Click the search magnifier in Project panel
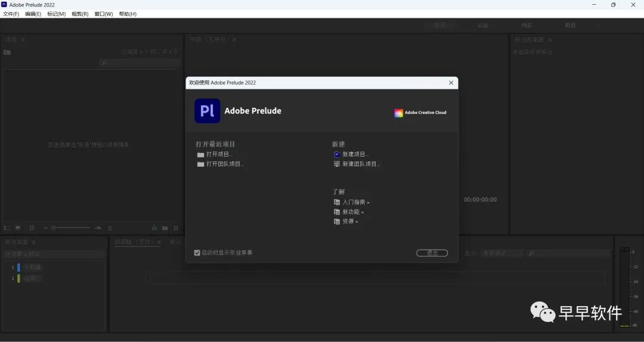Viewport: 644px width, 342px height. point(104,63)
